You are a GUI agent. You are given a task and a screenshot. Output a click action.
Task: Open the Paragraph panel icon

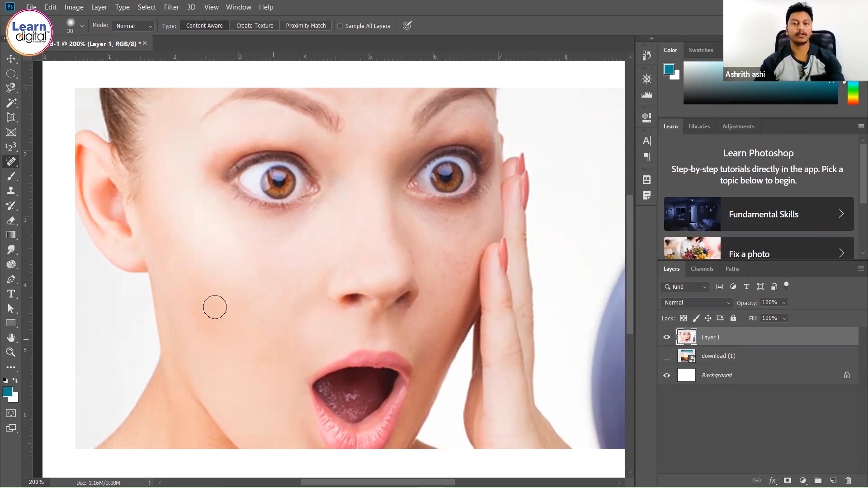coord(647,157)
